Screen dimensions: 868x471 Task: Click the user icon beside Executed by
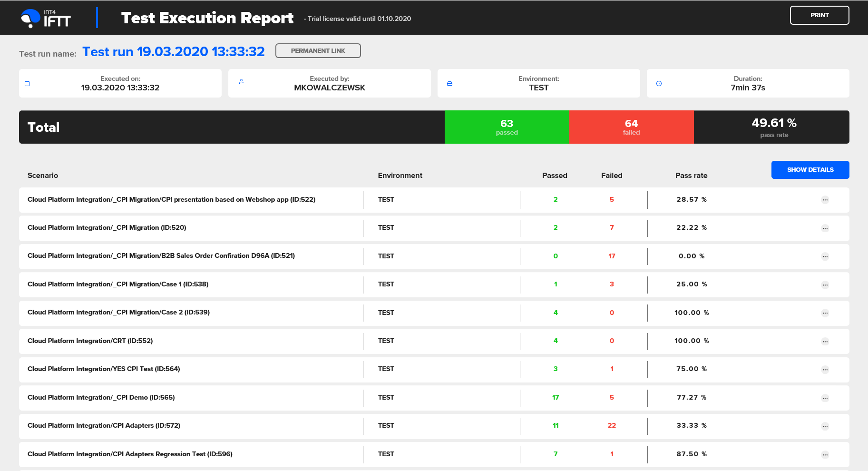241,81
